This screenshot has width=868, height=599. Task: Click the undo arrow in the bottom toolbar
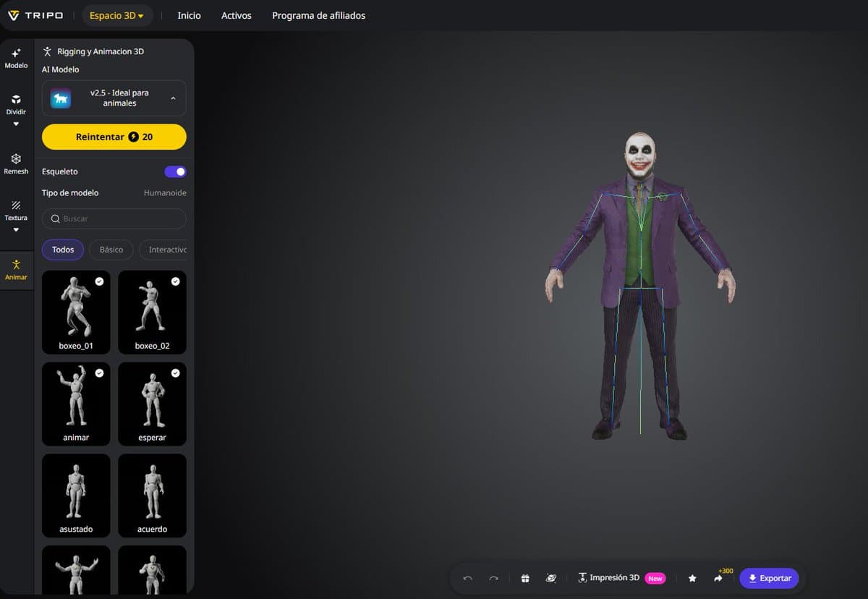coord(467,578)
